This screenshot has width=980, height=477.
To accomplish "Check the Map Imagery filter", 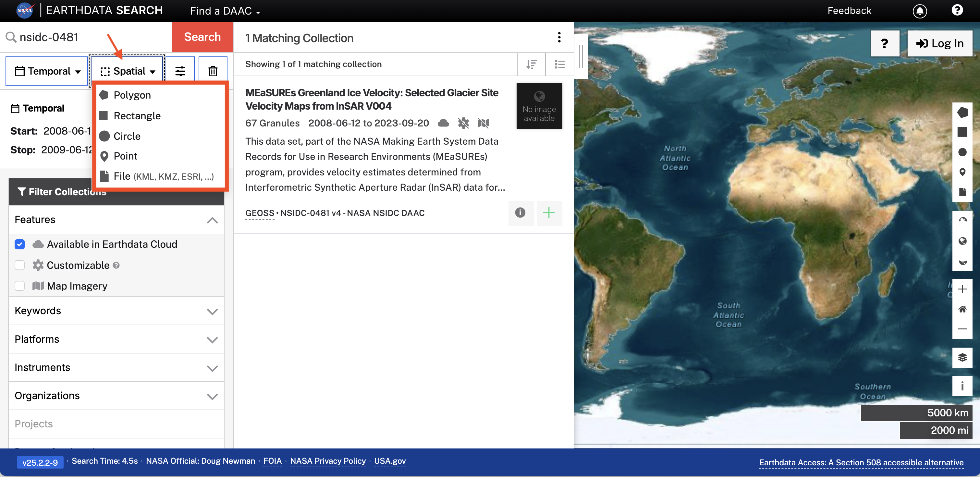I will 20,286.
